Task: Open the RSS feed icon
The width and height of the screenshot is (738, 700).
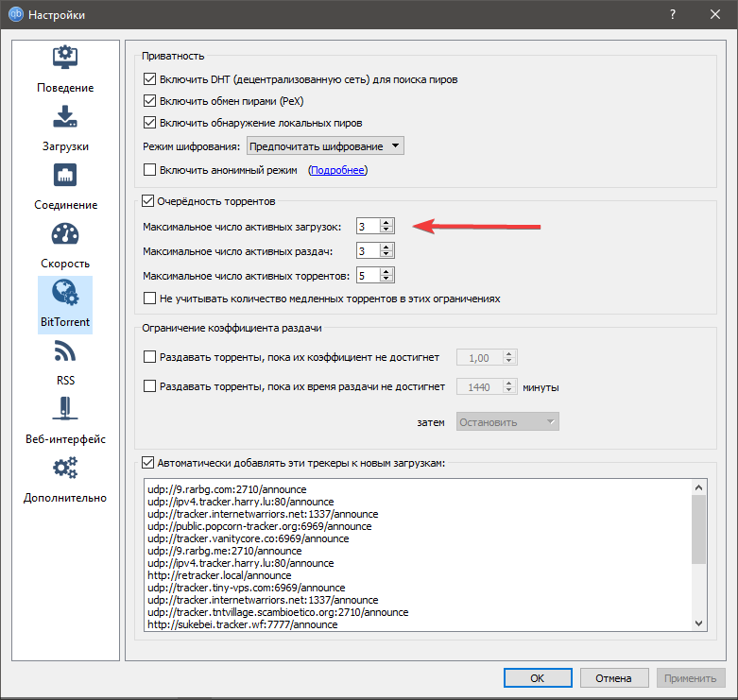Action: pyautogui.click(x=65, y=352)
